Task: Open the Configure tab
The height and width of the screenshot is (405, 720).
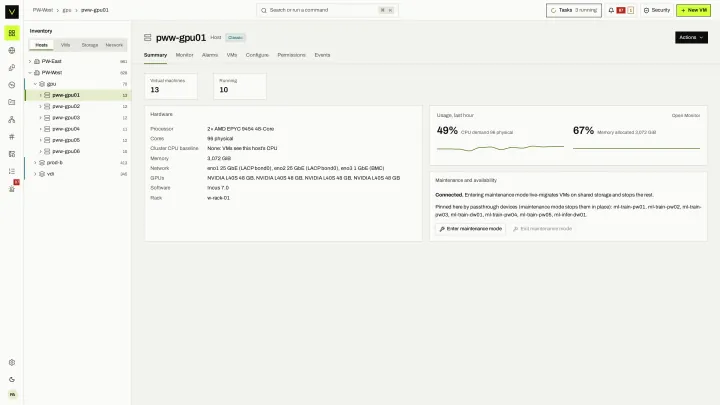Action: (x=257, y=55)
